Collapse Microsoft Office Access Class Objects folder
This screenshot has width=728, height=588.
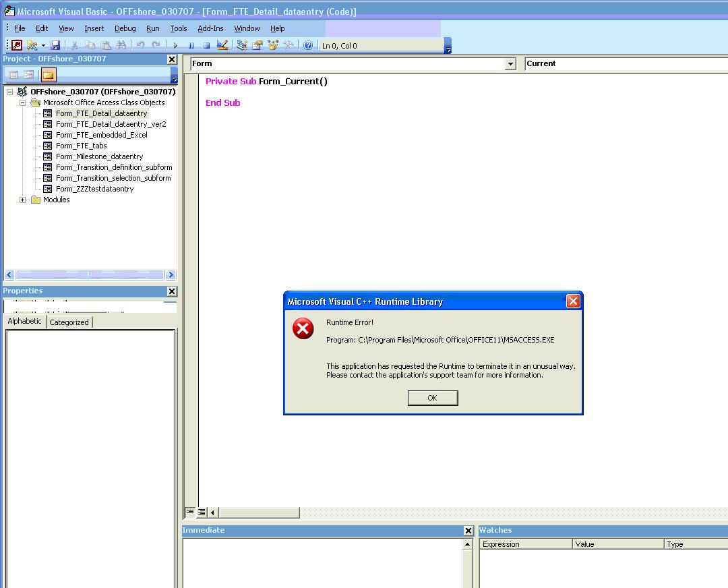[22, 102]
